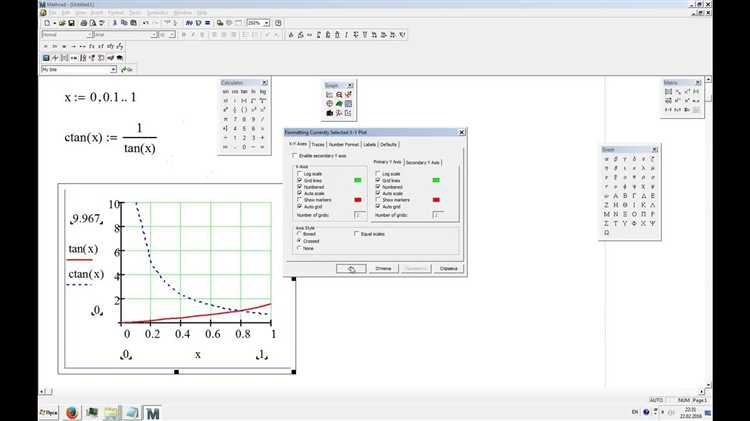The image size is (750, 421).
Task: Enable the secondary Y axis checkbox
Action: point(294,155)
